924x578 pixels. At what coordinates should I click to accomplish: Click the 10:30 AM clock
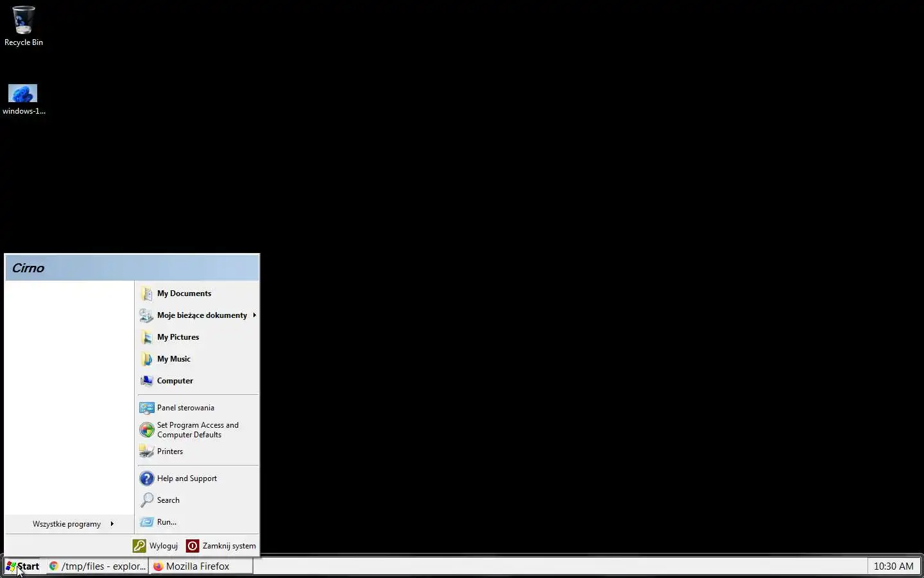point(893,566)
